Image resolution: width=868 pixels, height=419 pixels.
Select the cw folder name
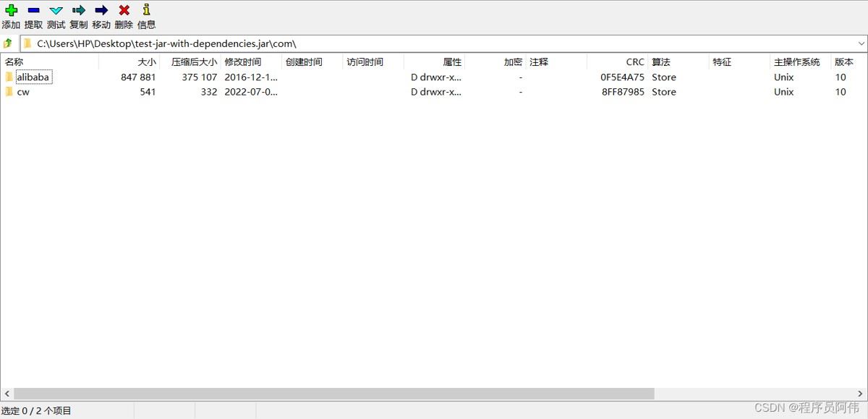(23, 92)
